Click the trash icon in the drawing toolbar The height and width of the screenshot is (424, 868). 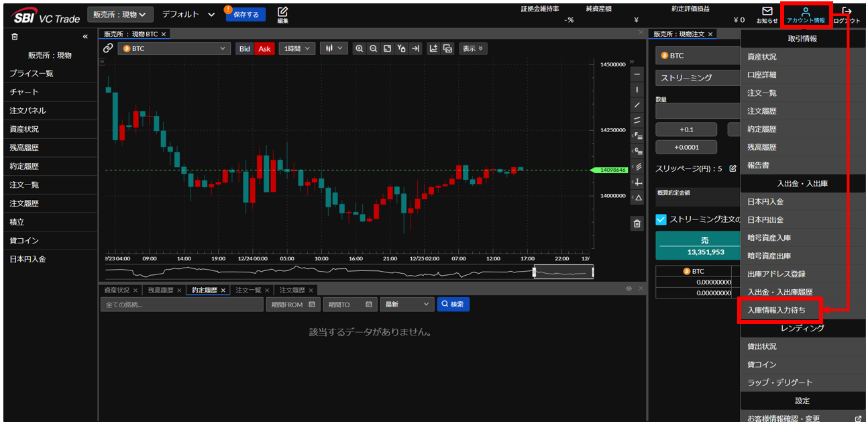637,224
